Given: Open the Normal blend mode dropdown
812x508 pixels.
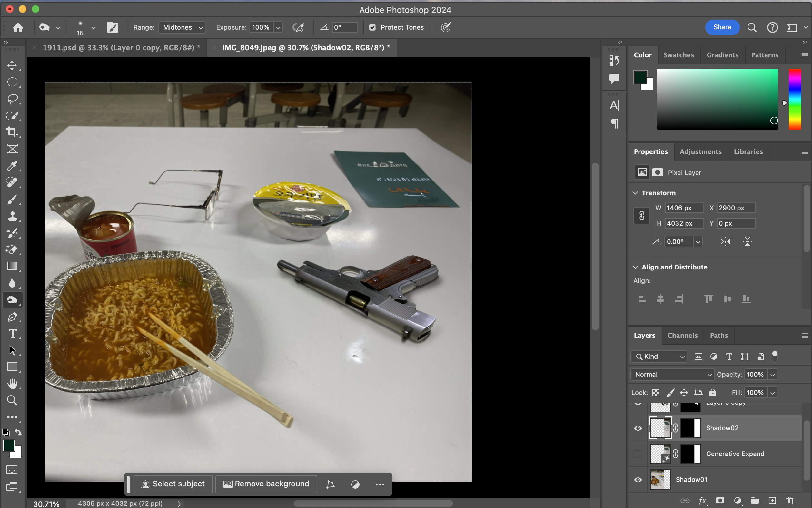Looking at the screenshot, I should tap(672, 375).
